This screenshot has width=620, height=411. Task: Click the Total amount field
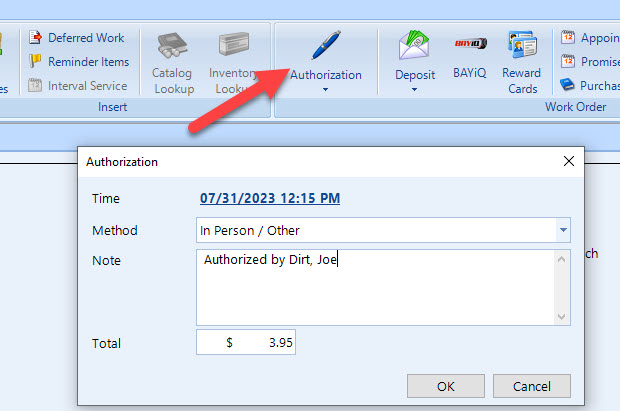click(246, 342)
